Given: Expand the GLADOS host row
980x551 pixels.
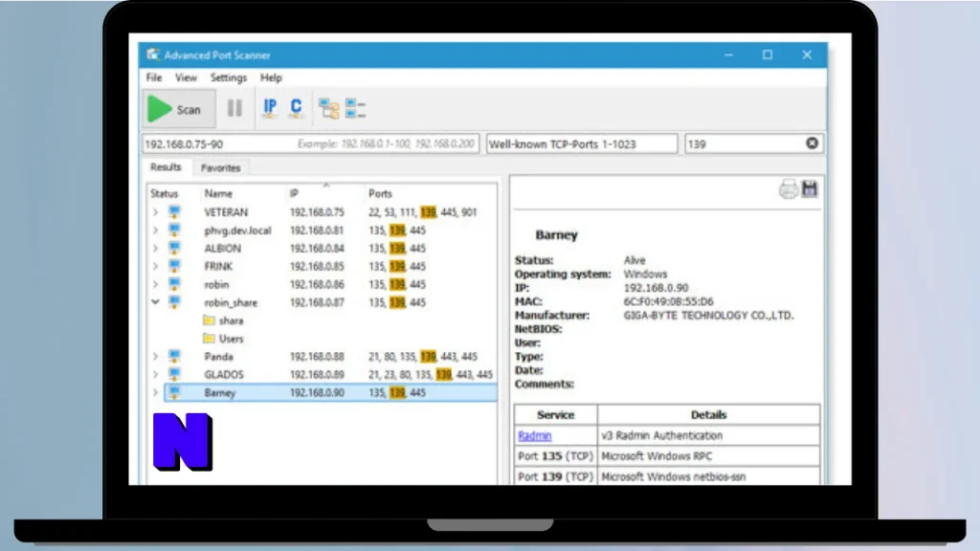Looking at the screenshot, I should tap(155, 375).
